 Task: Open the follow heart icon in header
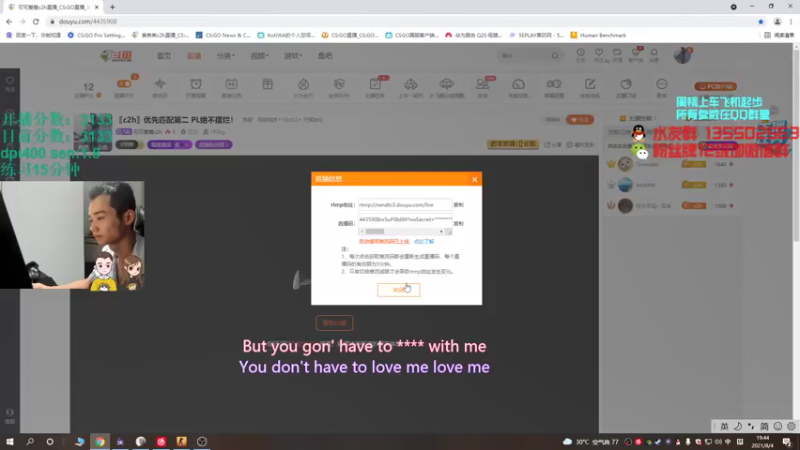coord(599,55)
